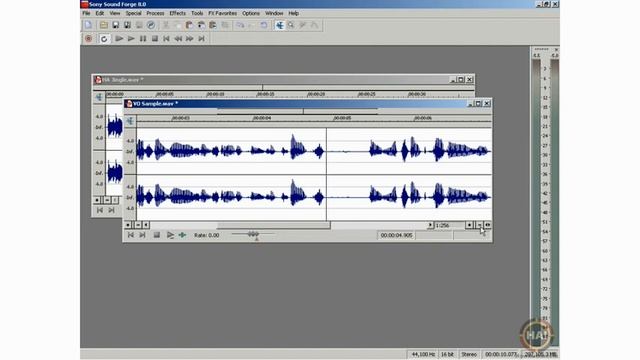Click cursor position 00:00:04.905 display
Image resolution: width=640 pixels, height=360 pixels.
[396, 236]
